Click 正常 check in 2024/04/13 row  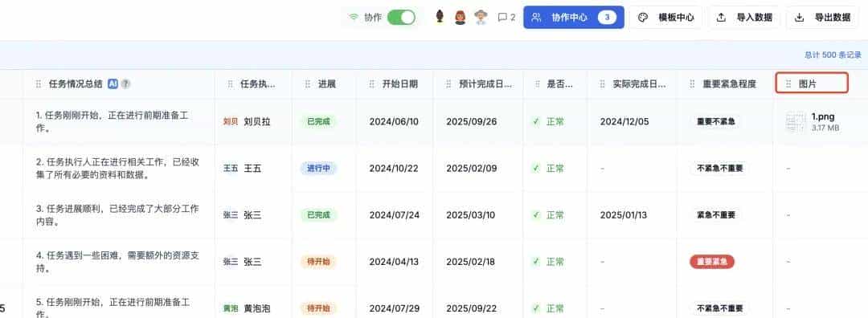[x=548, y=262]
